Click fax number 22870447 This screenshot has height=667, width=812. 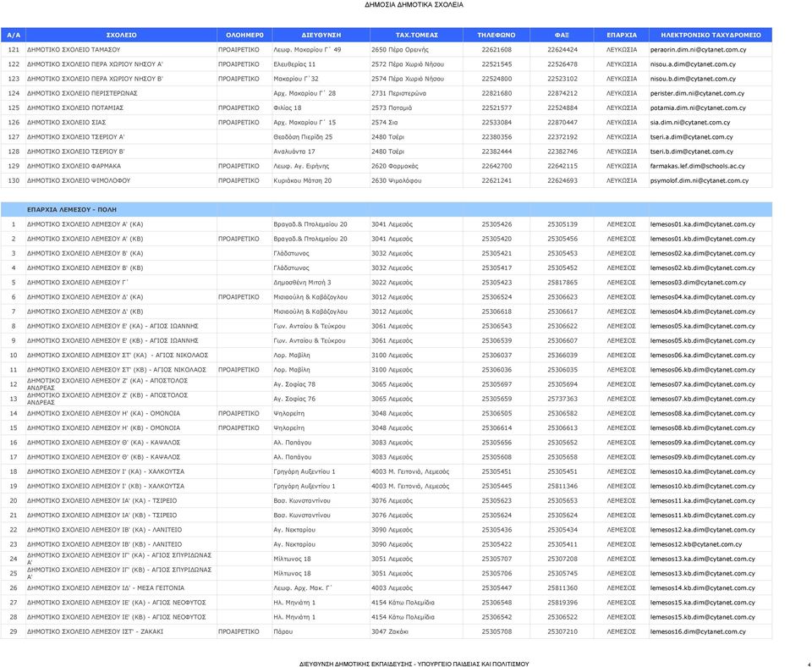tap(562, 122)
